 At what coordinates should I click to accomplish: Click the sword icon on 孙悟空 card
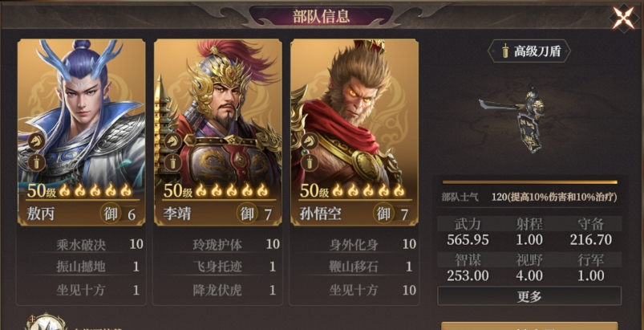click(310, 163)
